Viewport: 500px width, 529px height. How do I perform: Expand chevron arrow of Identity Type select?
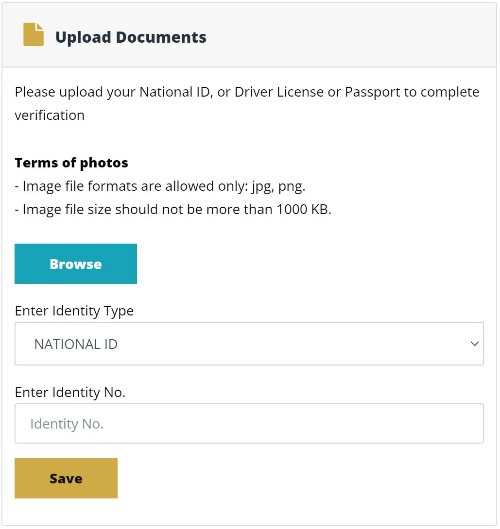475,344
